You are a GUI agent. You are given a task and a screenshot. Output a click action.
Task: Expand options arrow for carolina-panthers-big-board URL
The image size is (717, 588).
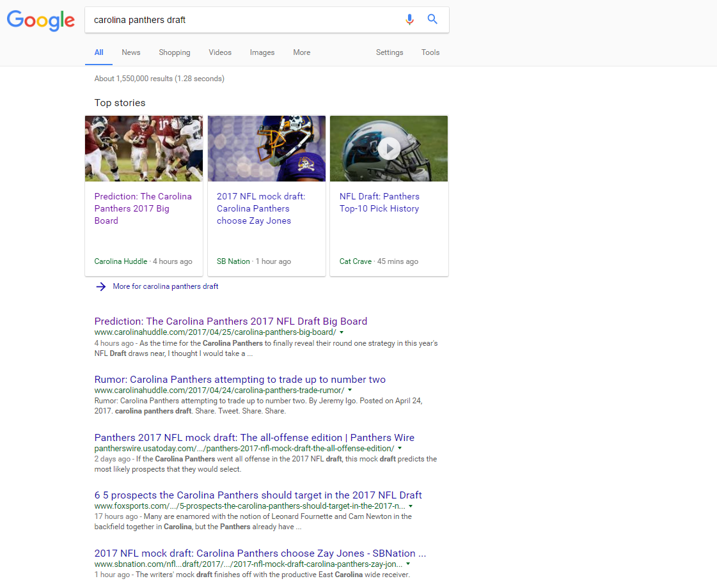point(342,332)
